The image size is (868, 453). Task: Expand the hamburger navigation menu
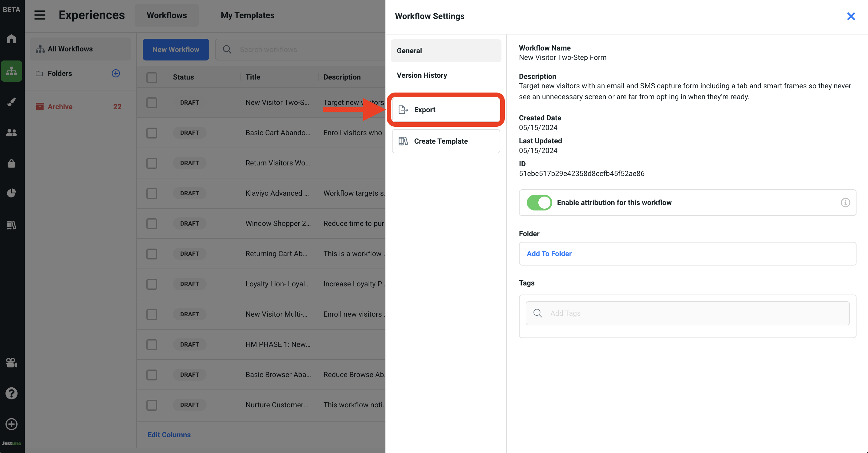(x=40, y=15)
